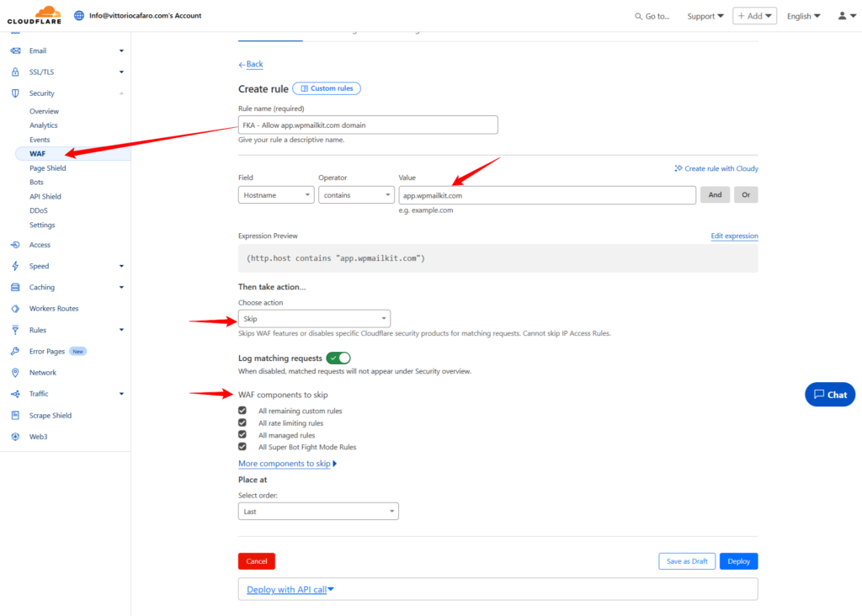862x616 pixels.
Task: Open the English language menu
Action: pyautogui.click(x=804, y=16)
